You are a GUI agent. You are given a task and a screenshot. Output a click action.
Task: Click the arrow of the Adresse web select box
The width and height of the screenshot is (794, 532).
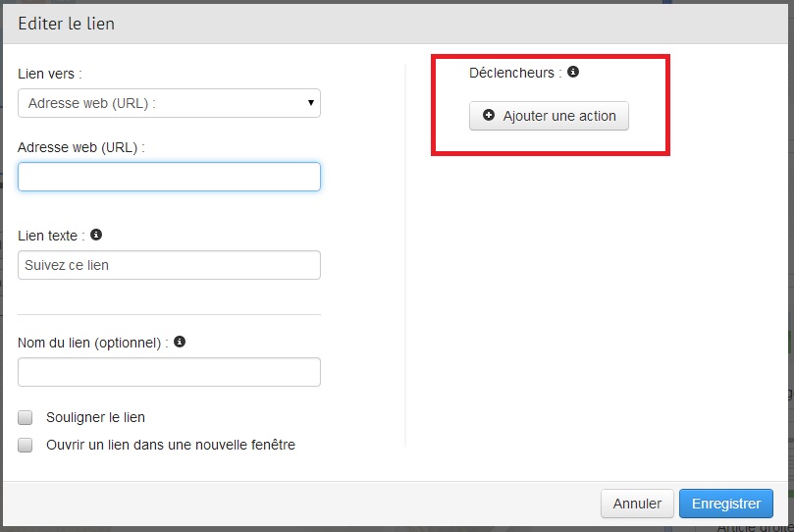[310, 102]
